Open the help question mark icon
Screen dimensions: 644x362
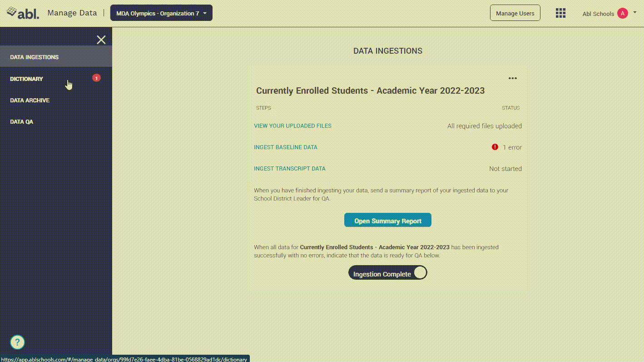pos(17,342)
